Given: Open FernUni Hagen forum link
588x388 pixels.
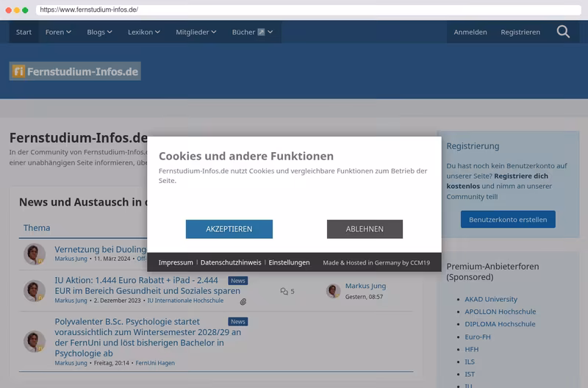Looking at the screenshot, I should [x=155, y=363].
